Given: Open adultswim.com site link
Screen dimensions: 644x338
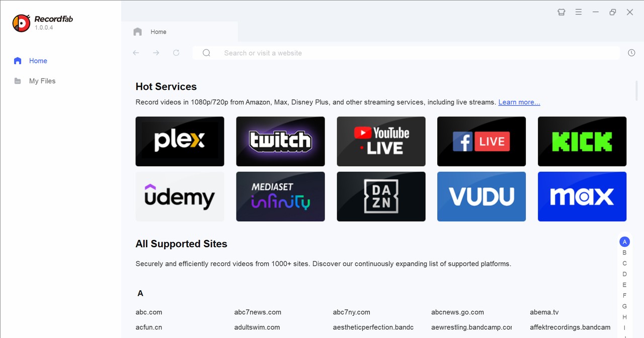Looking at the screenshot, I should [x=257, y=327].
